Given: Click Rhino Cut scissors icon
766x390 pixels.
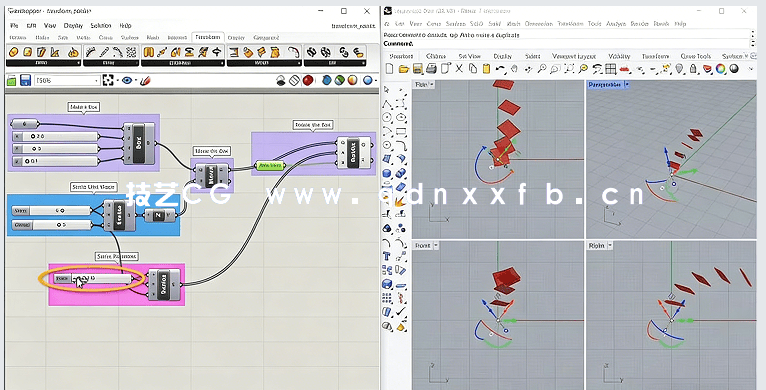Looking at the screenshot, I should (459, 69).
